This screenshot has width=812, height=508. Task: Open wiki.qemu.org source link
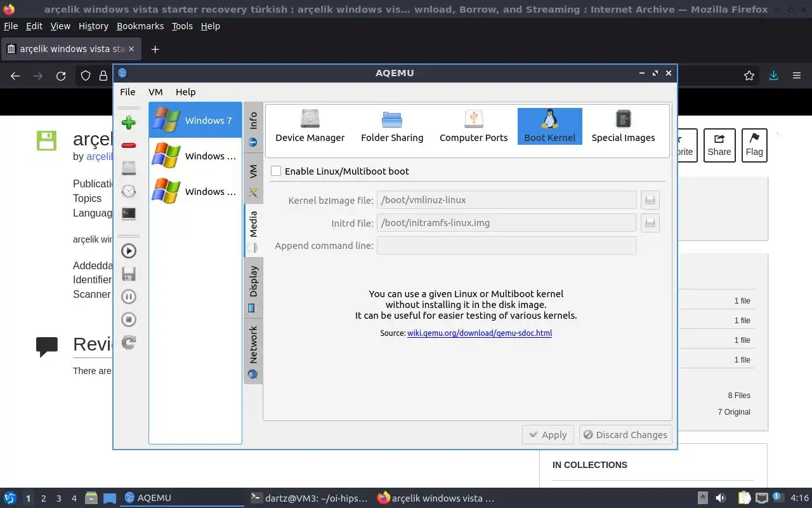pos(480,333)
